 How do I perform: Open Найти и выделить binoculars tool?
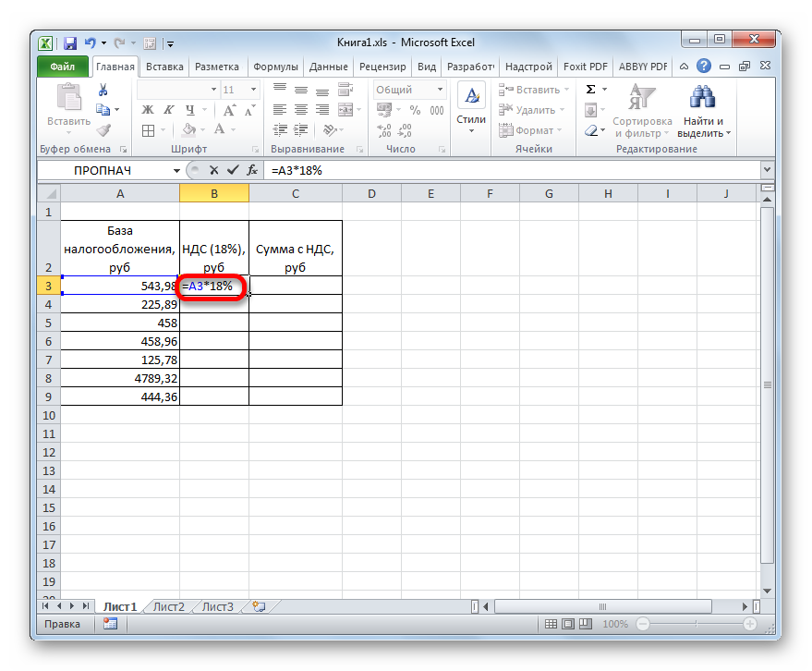click(x=704, y=111)
